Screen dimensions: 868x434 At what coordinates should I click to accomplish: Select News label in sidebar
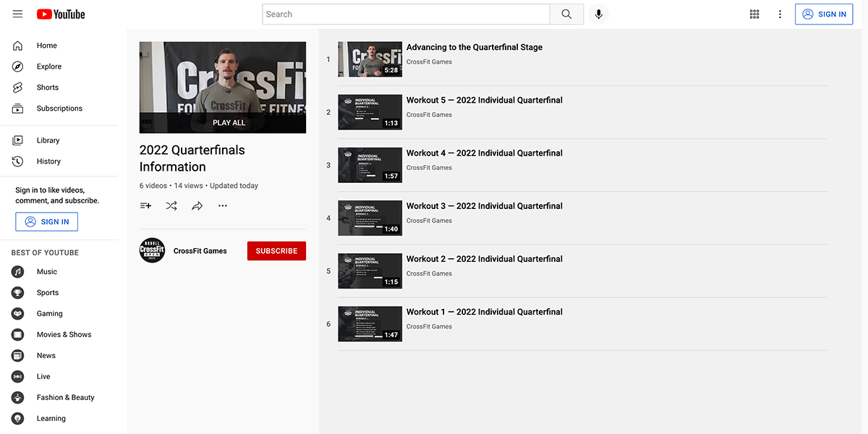pyautogui.click(x=46, y=356)
